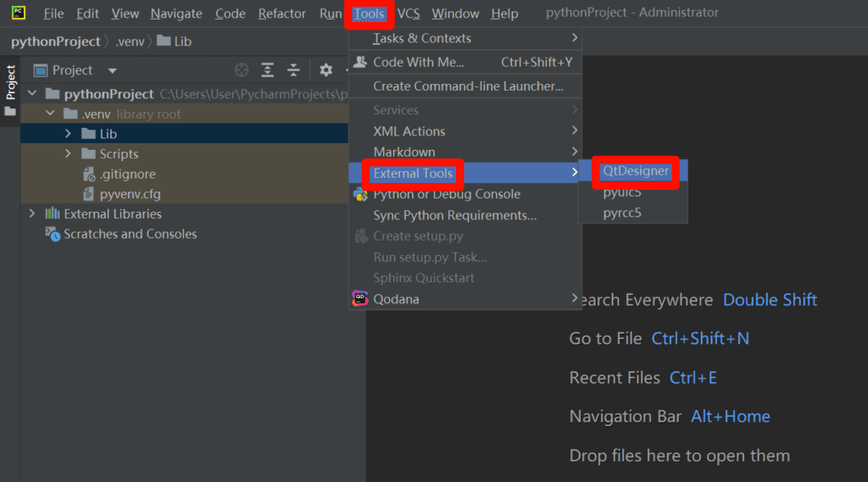Viewport: 868px width, 482px height.
Task: Select the .gitignore file row
Action: 184,174
